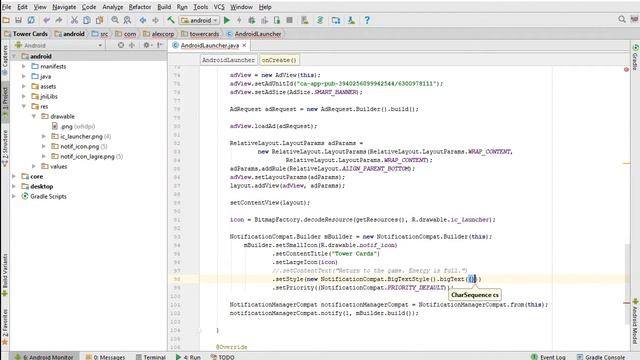Expand the ic_launcher.png group arrow
Viewport: 640px width, 360px height.
[44, 136]
